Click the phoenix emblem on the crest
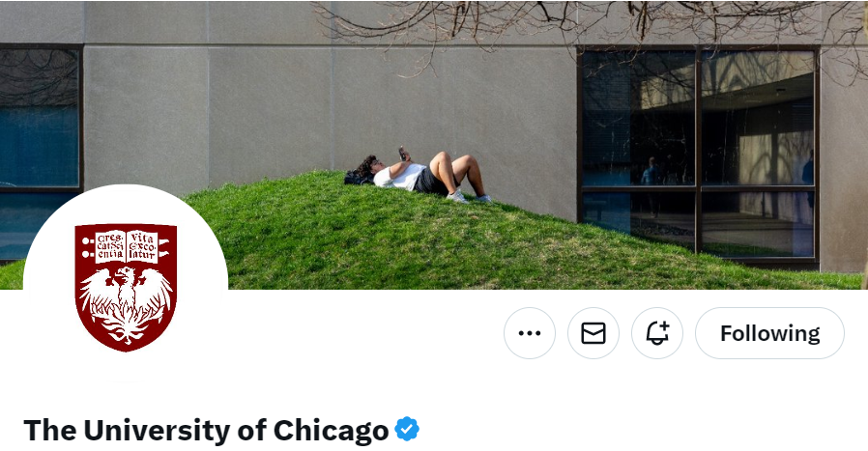 click(x=126, y=303)
